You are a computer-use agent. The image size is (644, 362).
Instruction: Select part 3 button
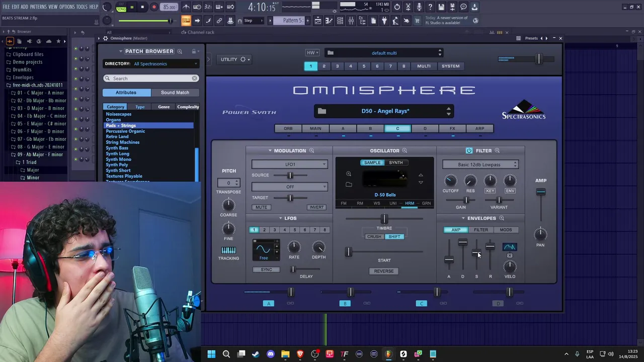click(337, 66)
